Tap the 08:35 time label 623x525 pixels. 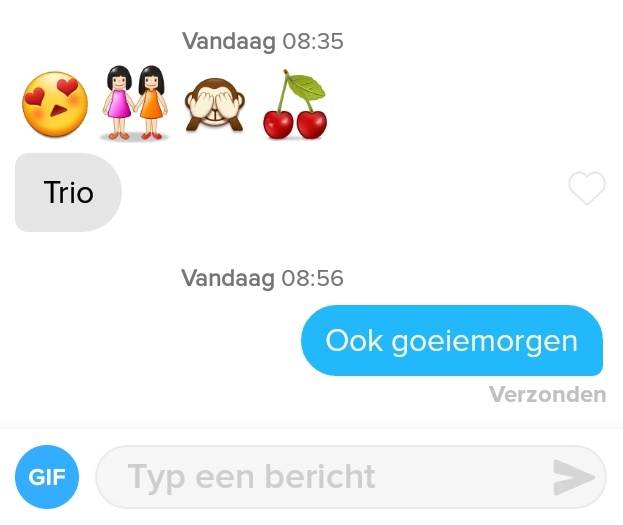click(x=313, y=41)
